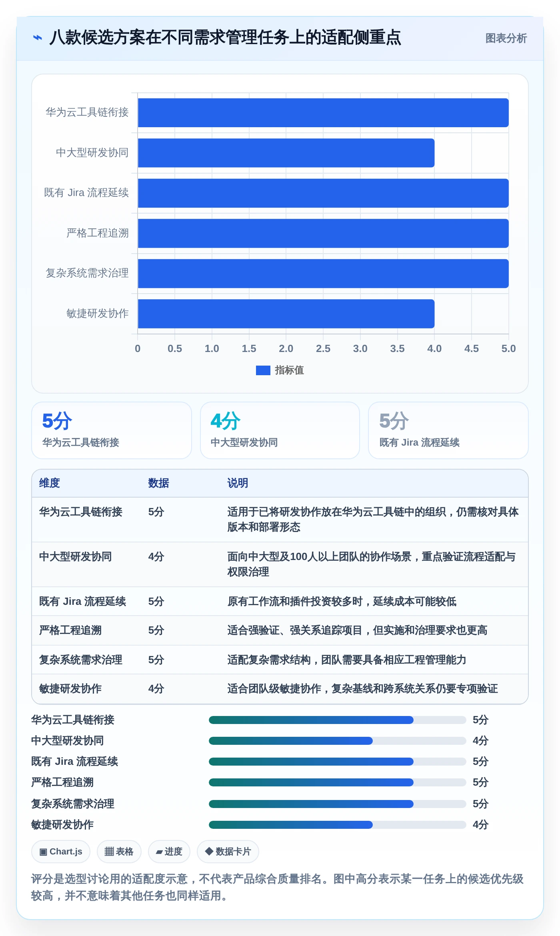Select the Chart.js tag chip
Viewport: 560px width, 936px height.
61,852
